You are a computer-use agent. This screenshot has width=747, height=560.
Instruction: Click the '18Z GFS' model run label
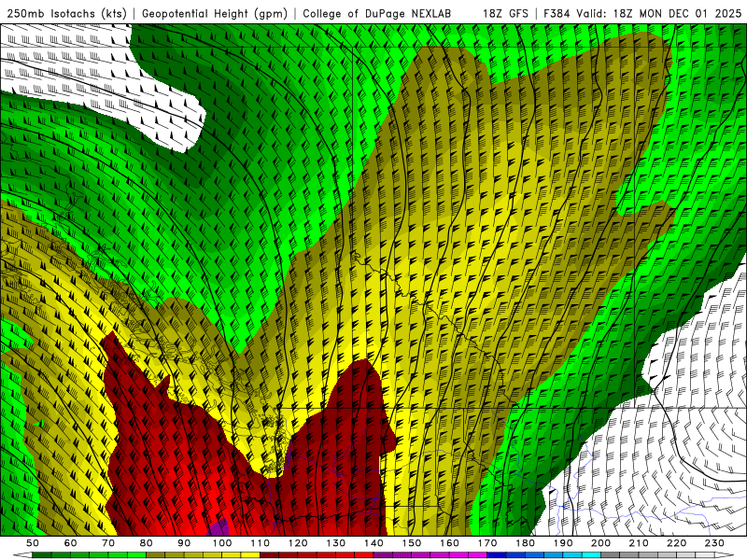(505, 13)
